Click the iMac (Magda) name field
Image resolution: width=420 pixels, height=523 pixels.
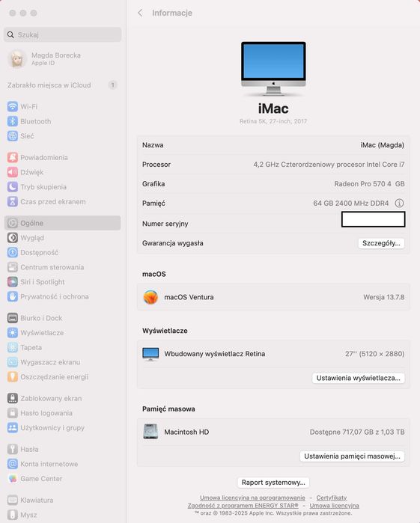click(382, 145)
